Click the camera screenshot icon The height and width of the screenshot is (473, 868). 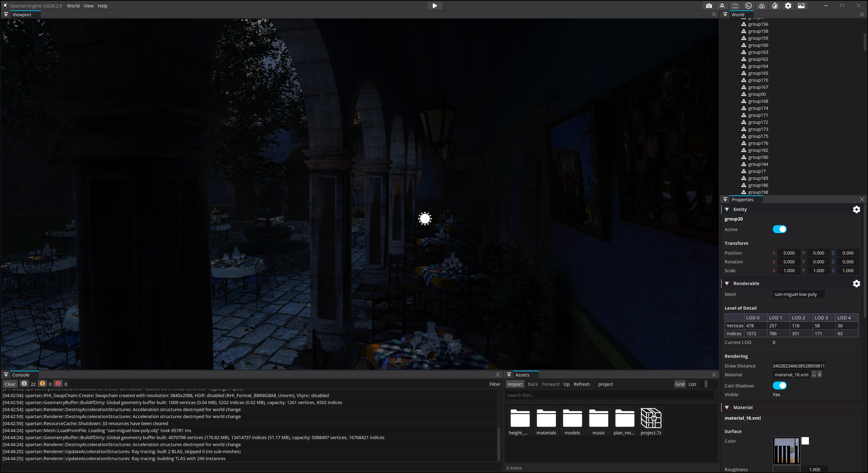coord(709,6)
